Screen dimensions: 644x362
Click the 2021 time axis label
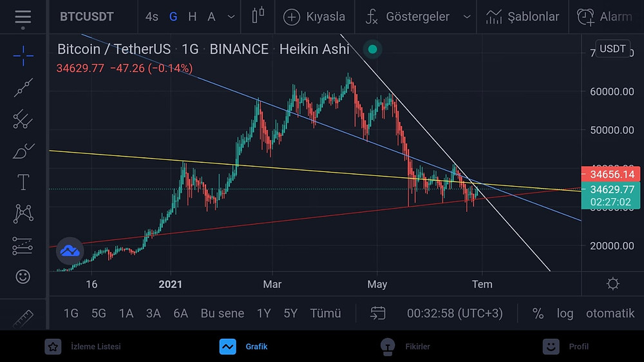(170, 284)
